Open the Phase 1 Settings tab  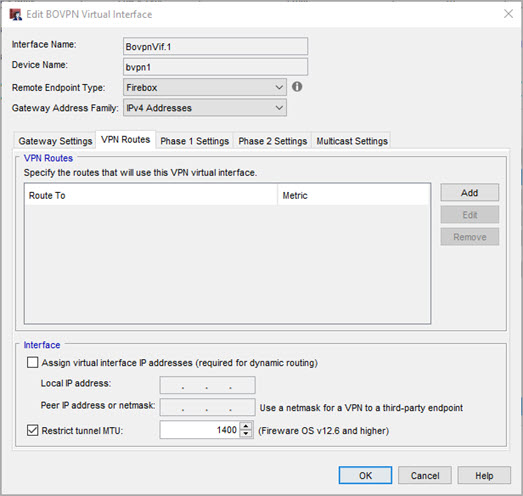194,141
